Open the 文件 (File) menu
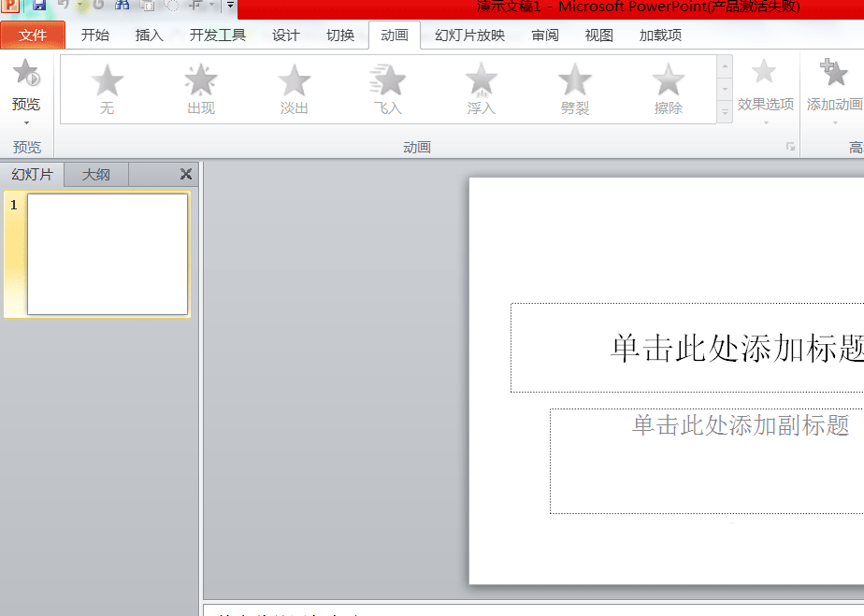Viewport: 864px width, 616px height. pos(33,35)
